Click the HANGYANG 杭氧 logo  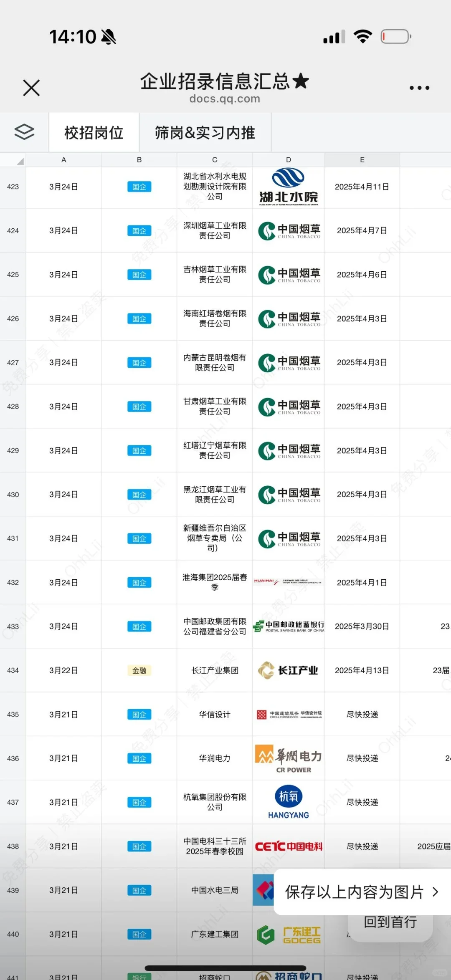(x=289, y=802)
